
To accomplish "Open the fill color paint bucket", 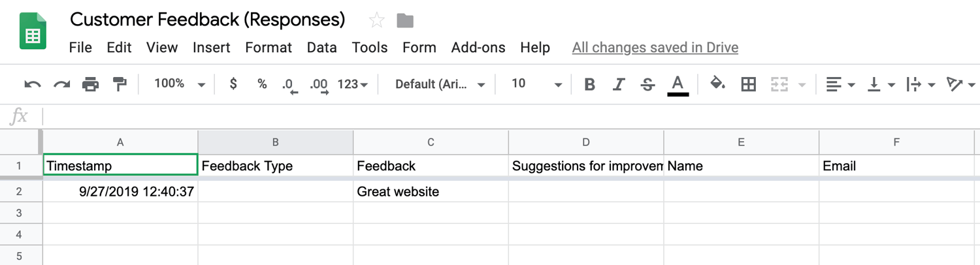I will (717, 84).
